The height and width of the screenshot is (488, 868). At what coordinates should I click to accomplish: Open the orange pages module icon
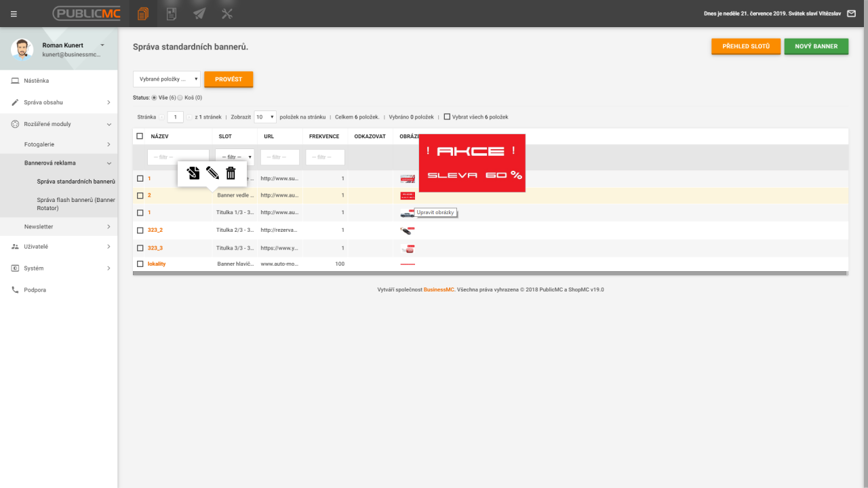point(142,14)
